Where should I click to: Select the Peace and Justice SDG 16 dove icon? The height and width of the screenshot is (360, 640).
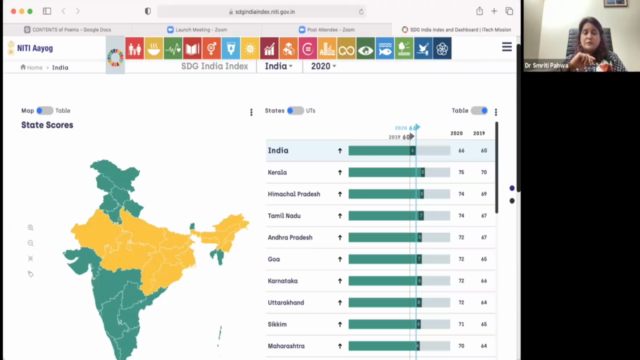423,49
